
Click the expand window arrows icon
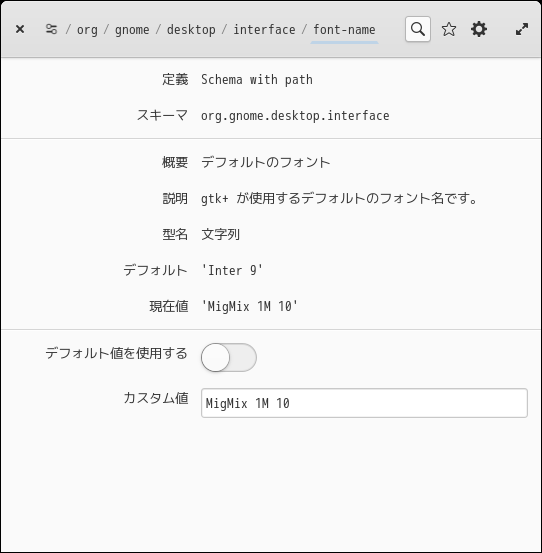[522, 29]
